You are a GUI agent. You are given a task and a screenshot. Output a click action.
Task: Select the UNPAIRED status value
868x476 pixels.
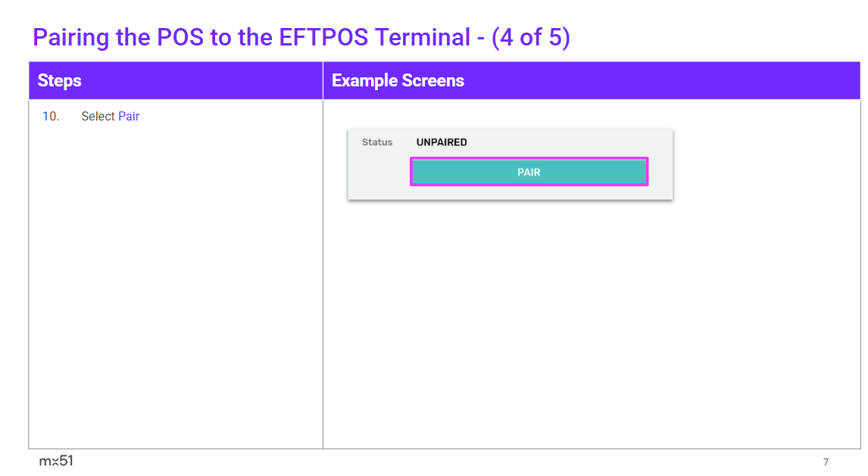click(x=442, y=142)
